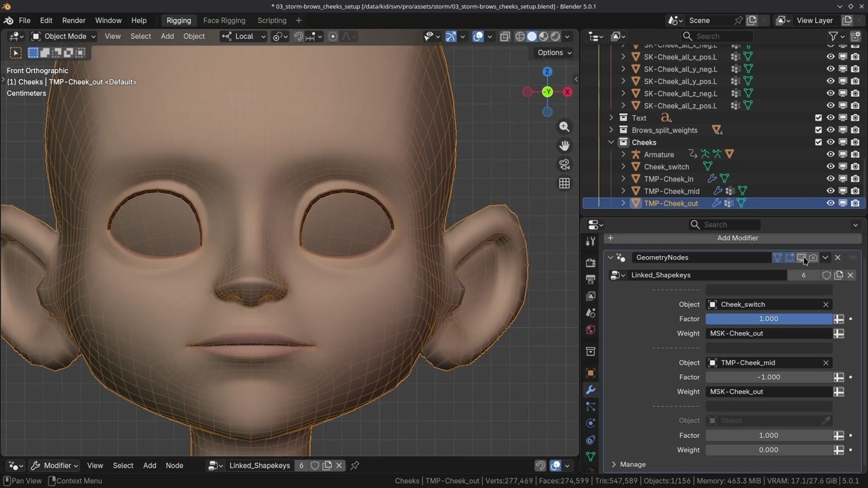Hide TMP-Cheek_out in viewport via eye icon

click(830, 203)
